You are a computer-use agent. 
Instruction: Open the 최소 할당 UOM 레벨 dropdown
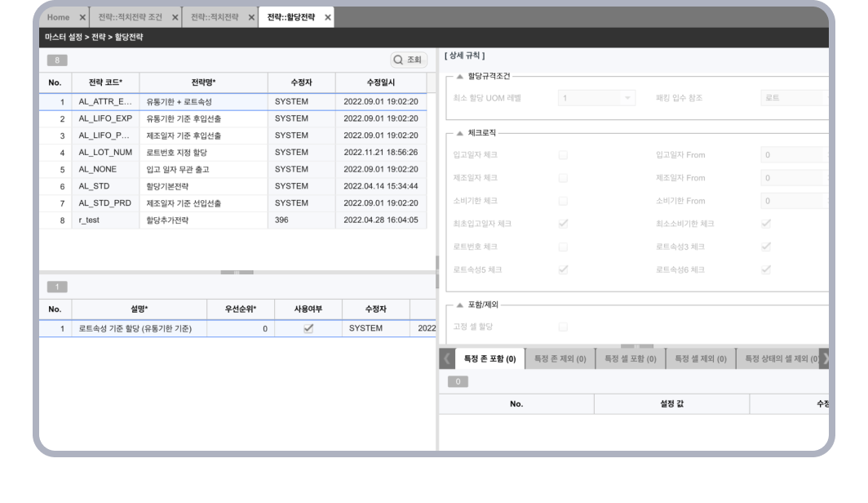[596, 98]
